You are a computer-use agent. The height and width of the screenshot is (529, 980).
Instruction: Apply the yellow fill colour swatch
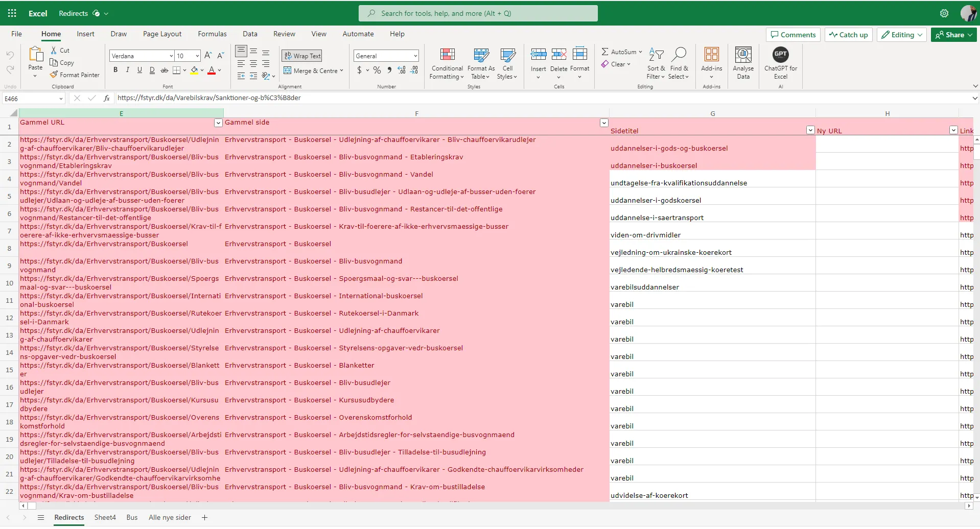pos(194,70)
